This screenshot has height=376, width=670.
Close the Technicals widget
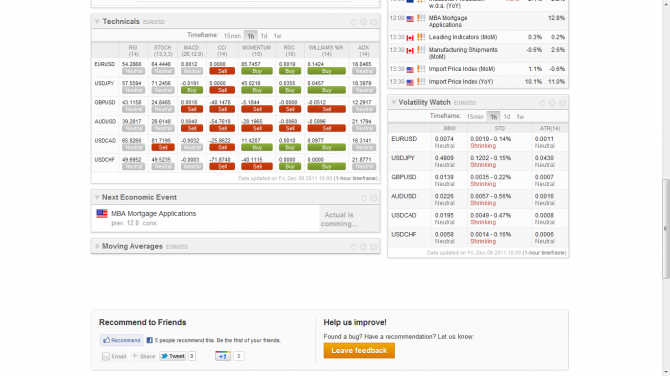pos(373,22)
